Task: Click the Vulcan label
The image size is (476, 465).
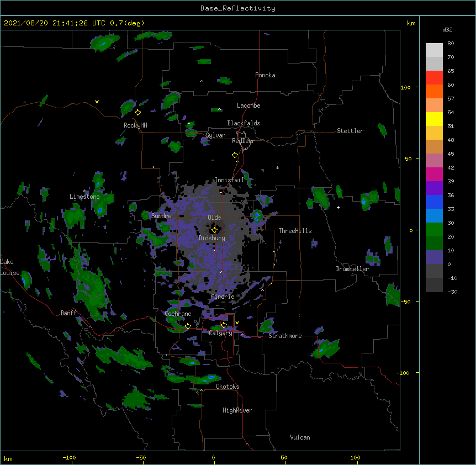Action: click(x=300, y=437)
